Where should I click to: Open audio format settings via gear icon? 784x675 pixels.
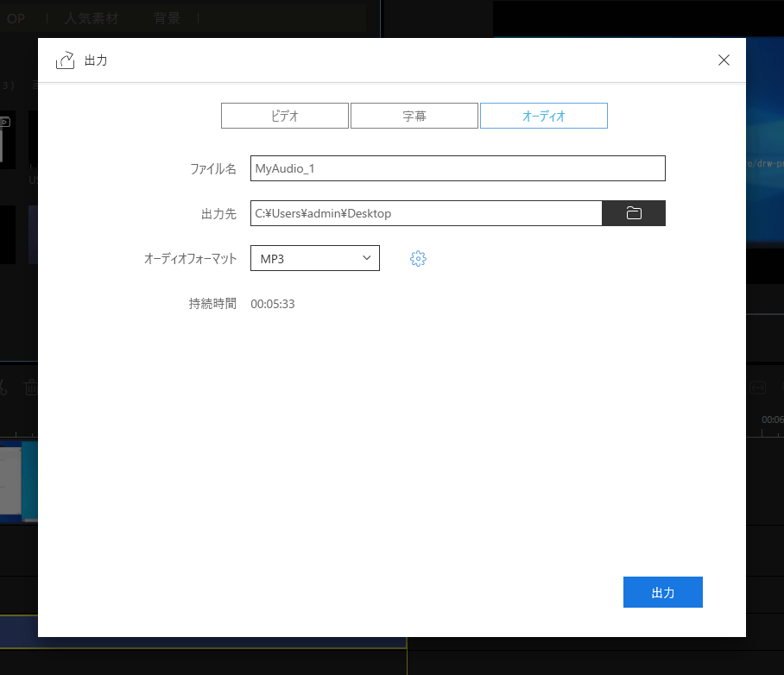(418, 257)
